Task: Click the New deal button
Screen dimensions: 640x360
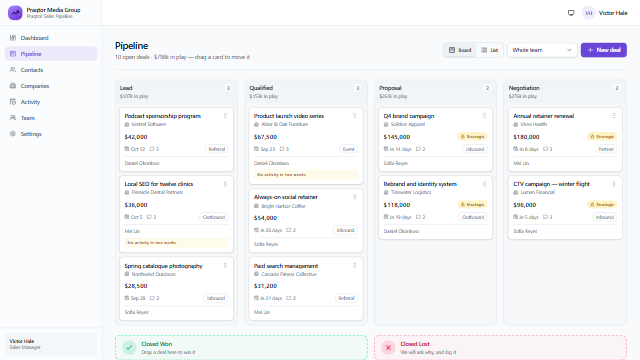Action: (604, 50)
